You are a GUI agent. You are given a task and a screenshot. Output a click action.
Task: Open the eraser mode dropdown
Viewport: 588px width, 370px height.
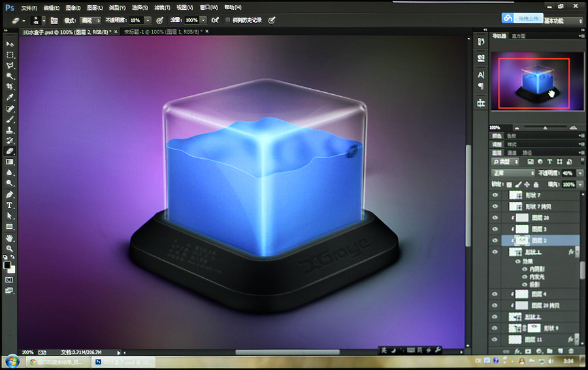pos(90,21)
